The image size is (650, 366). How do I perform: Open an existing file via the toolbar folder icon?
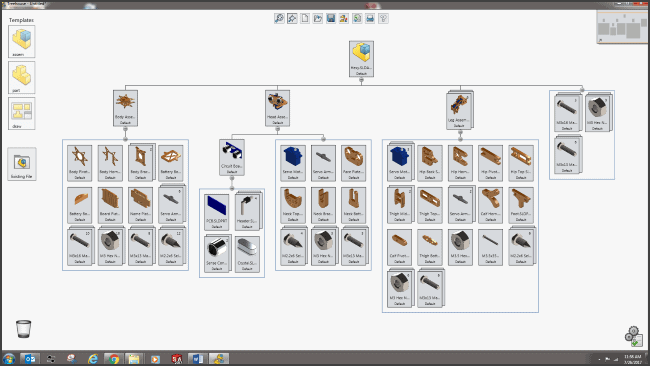point(318,18)
